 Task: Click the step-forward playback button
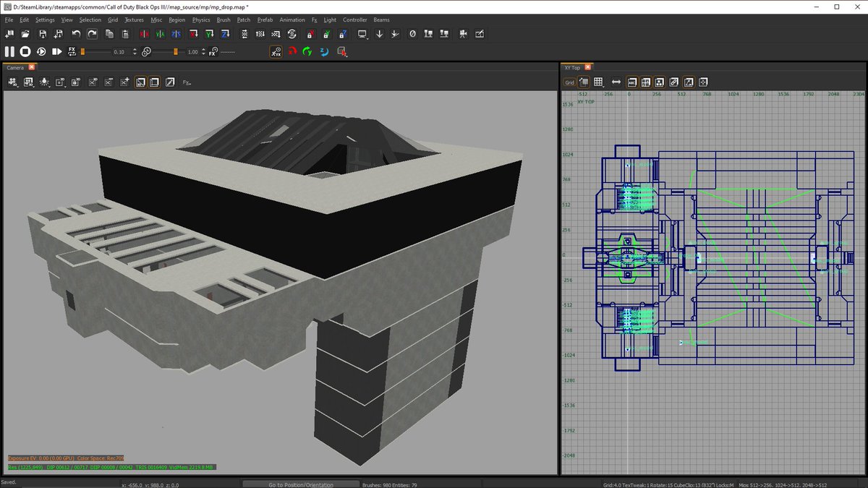57,51
